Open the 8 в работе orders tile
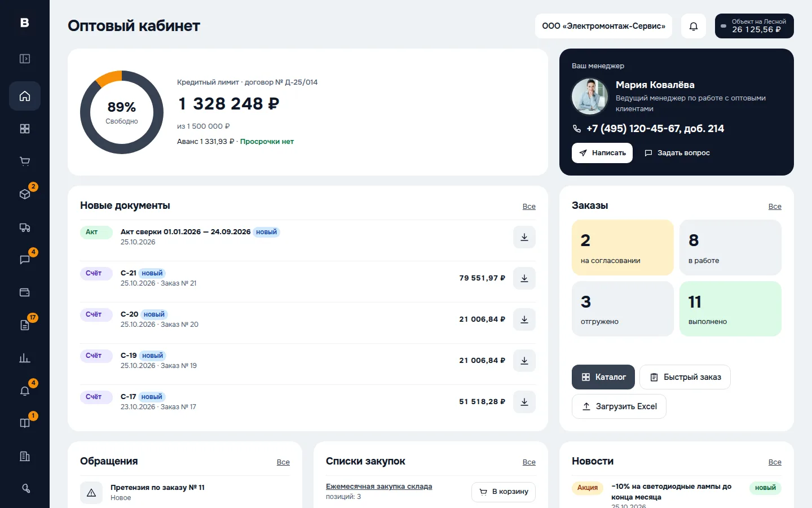The image size is (812, 508). (731, 247)
